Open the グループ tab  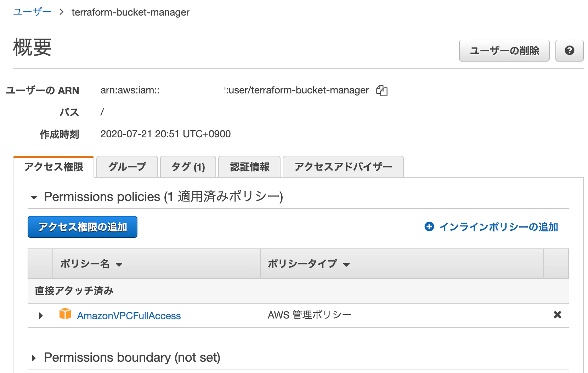127,167
